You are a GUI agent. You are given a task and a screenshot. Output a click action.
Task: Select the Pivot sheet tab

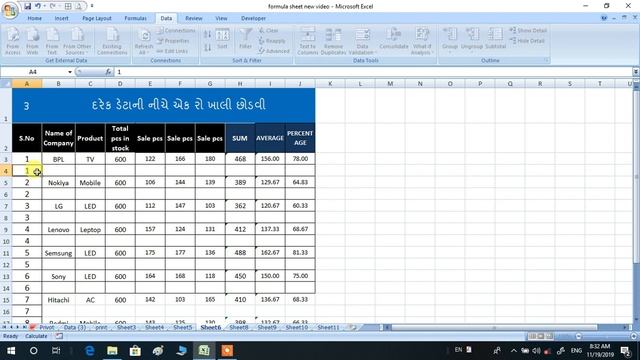[x=47, y=327]
